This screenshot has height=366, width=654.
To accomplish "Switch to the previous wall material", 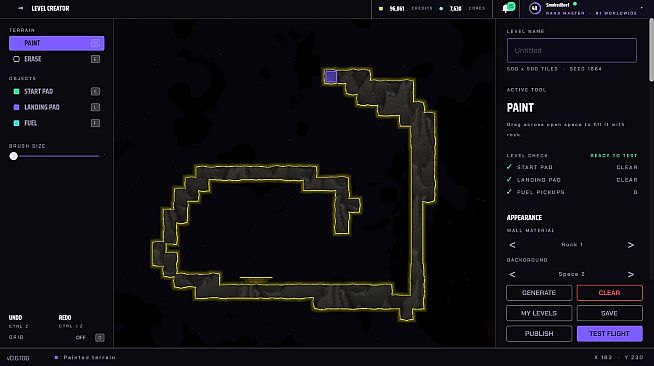I will [x=513, y=245].
